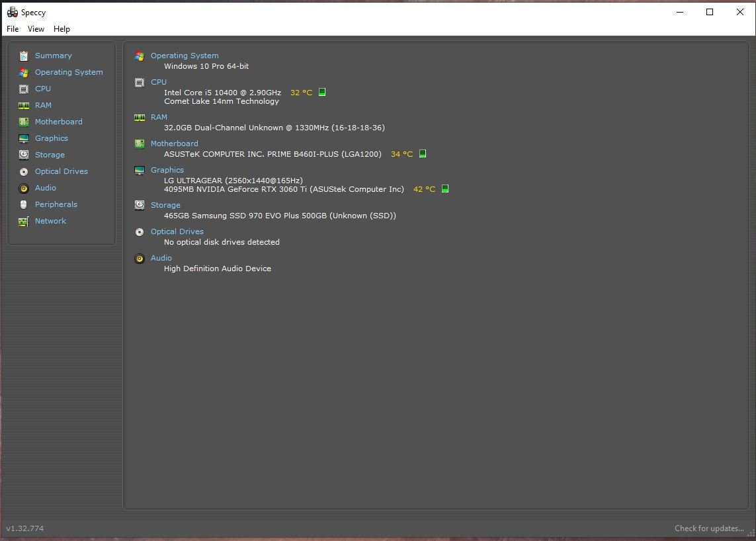The height and width of the screenshot is (541, 756).
Task: Click the drive icon next to main-panel Storage heading
Action: pos(140,206)
